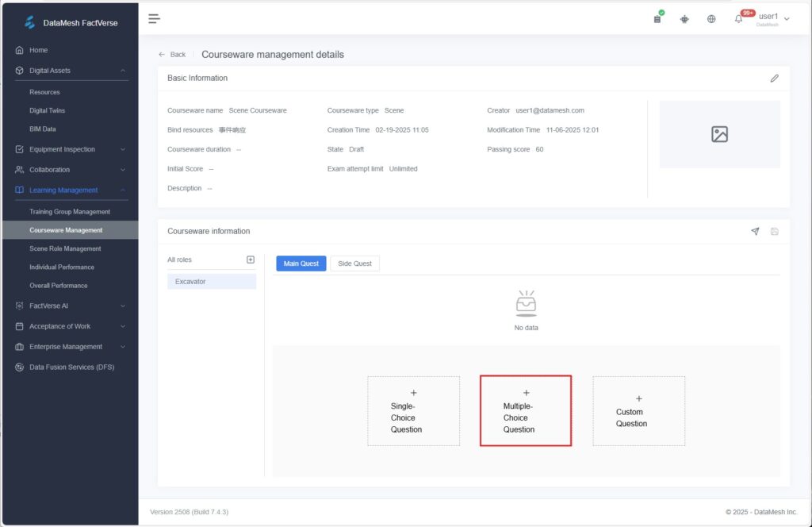The height and width of the screenshot is (527, 812).
Task: Click the save disk icon in Courseware information
Action: point(774,231)
